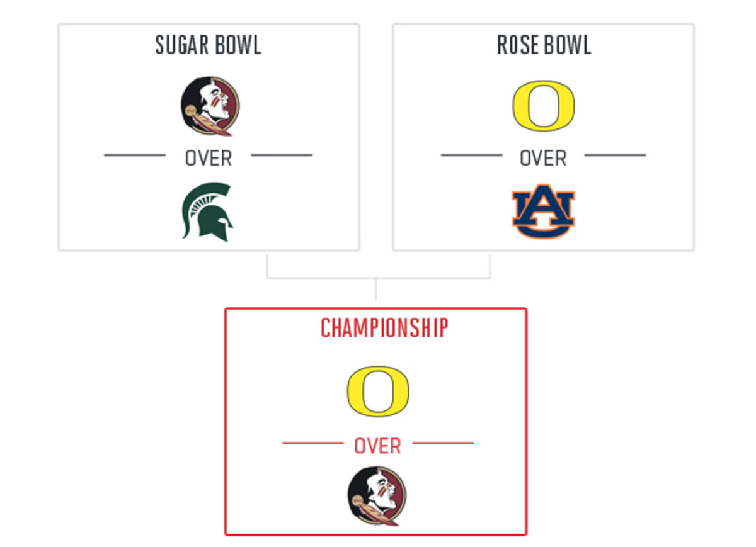Viewport: 756px width, 547px height.
Task: Click line right of OVER in Rose Bowl
Action: coord(615,155)
